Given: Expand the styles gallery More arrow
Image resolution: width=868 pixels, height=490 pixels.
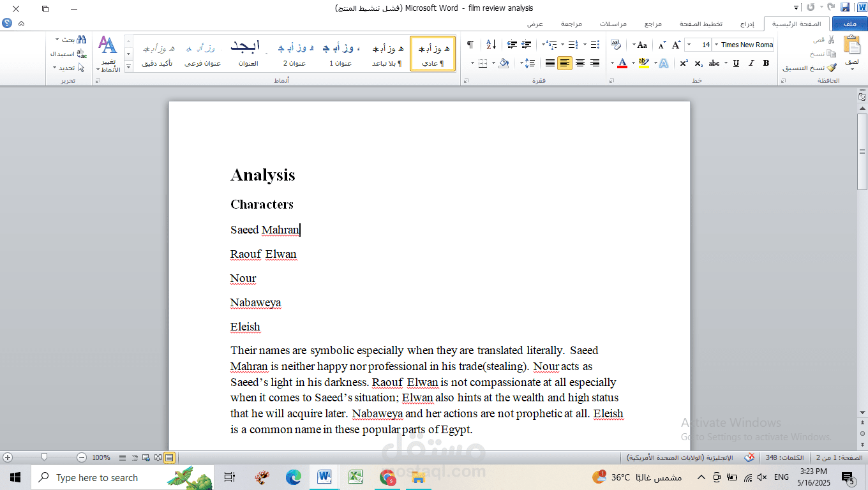Looking at the screenshot, I should [128, 66].
